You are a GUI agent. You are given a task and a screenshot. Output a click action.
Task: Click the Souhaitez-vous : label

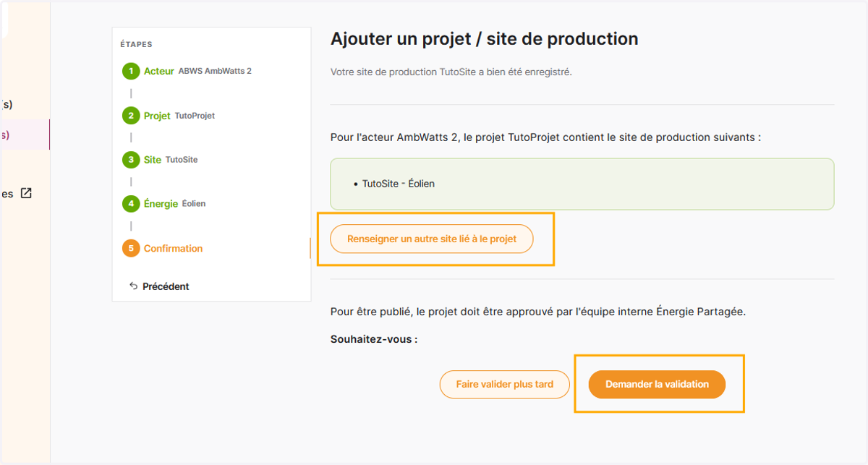coord(374,338)
